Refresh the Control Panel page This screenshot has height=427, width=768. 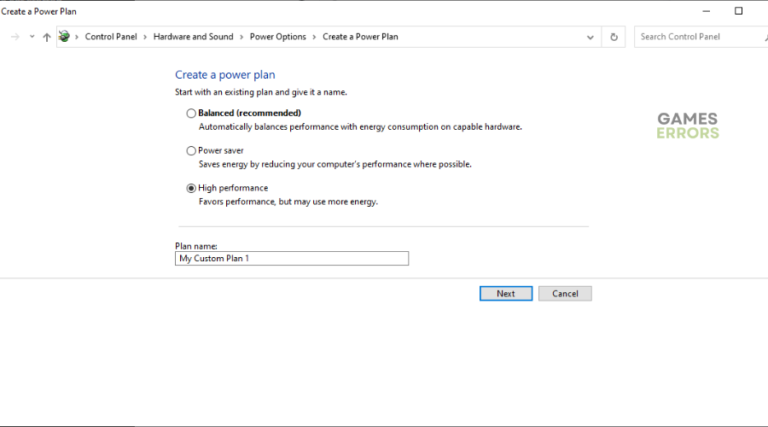[614, 37]
